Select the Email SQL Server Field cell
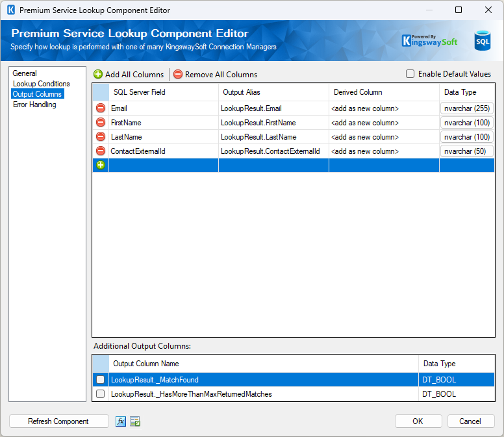The width and height of the screenshot is (504, 437). 164,108
